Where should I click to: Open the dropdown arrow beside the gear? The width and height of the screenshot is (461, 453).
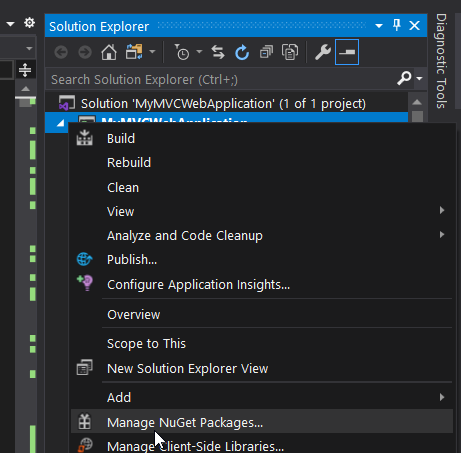click(10, 24)
